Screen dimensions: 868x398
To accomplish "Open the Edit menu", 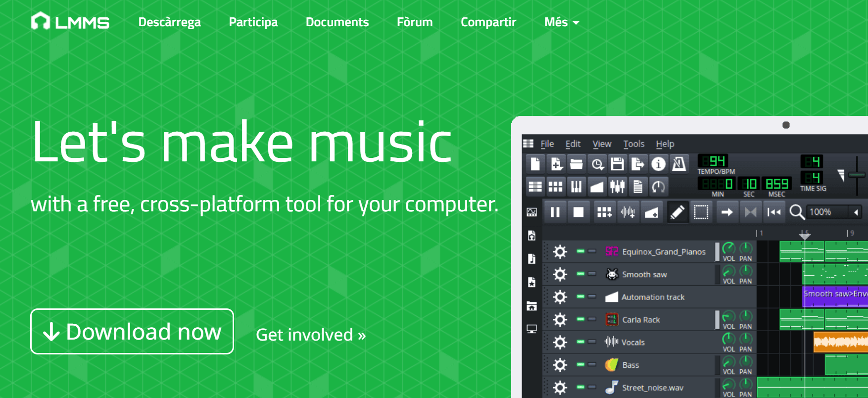I will [573, 144].
